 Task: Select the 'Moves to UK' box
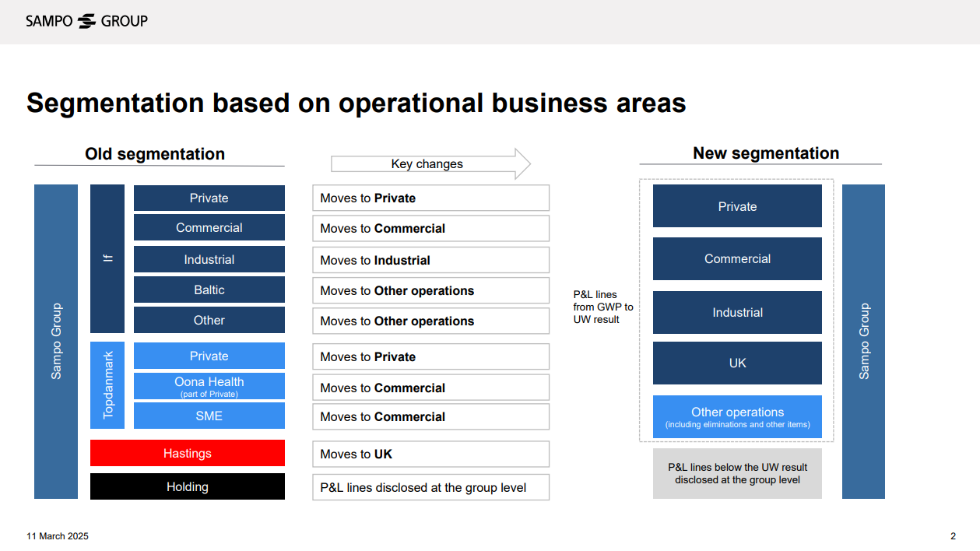tap(431, 454)
